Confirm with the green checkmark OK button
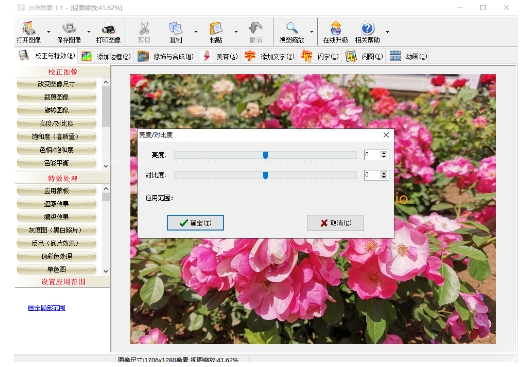The width and height of the screenshot is (525, 367). pos(195,223)
